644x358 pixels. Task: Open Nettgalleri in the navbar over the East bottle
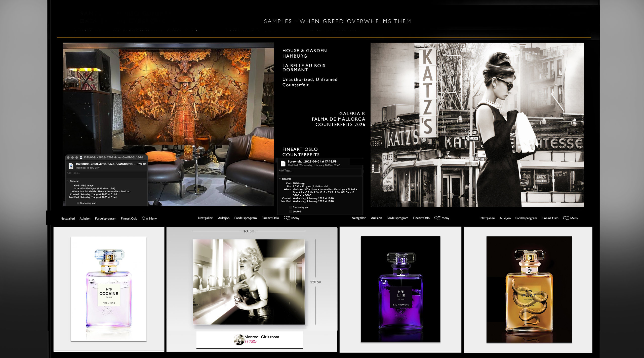(488, 218)
